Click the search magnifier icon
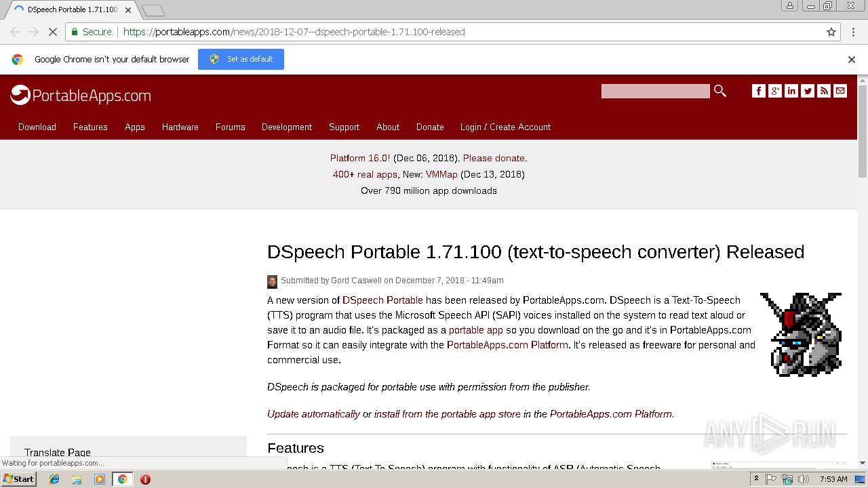This screenshot has width=868, height=488. 720,91
